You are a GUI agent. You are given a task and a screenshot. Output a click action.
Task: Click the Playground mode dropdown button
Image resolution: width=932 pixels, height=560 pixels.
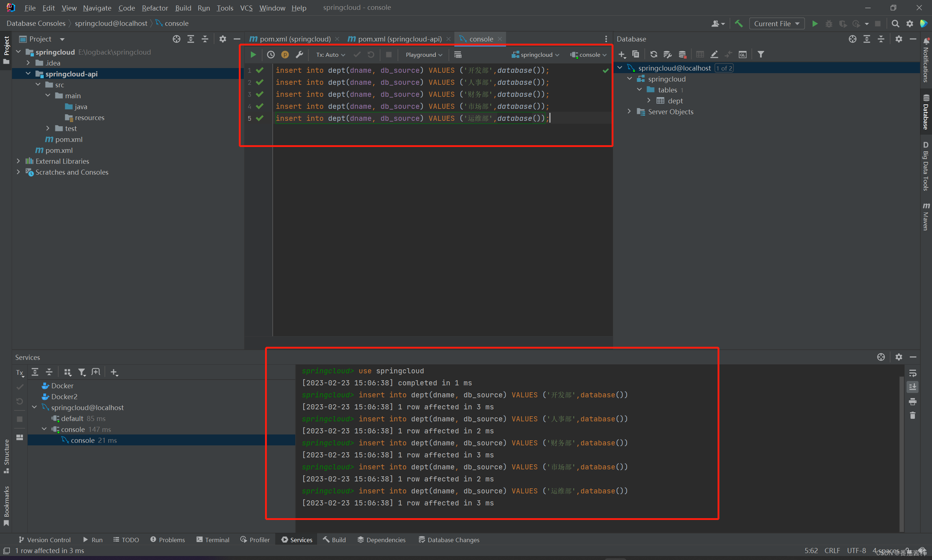click(423, 54)
